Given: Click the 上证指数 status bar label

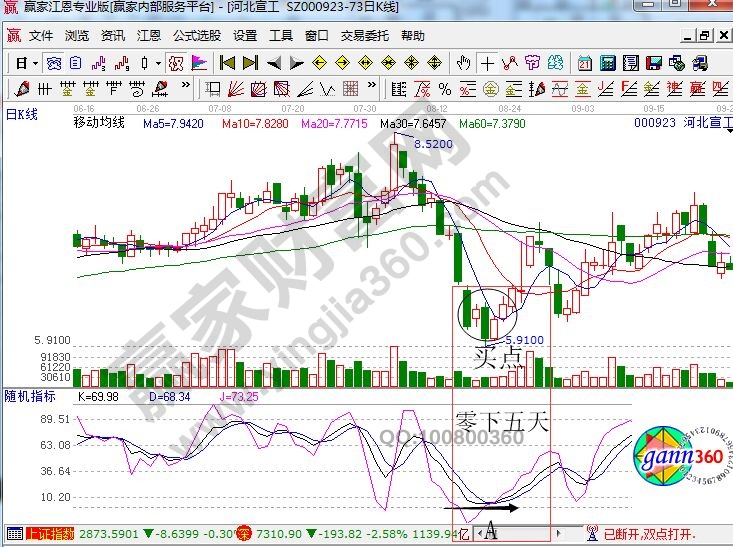Looking at the screenshot, I should [52, 534].
